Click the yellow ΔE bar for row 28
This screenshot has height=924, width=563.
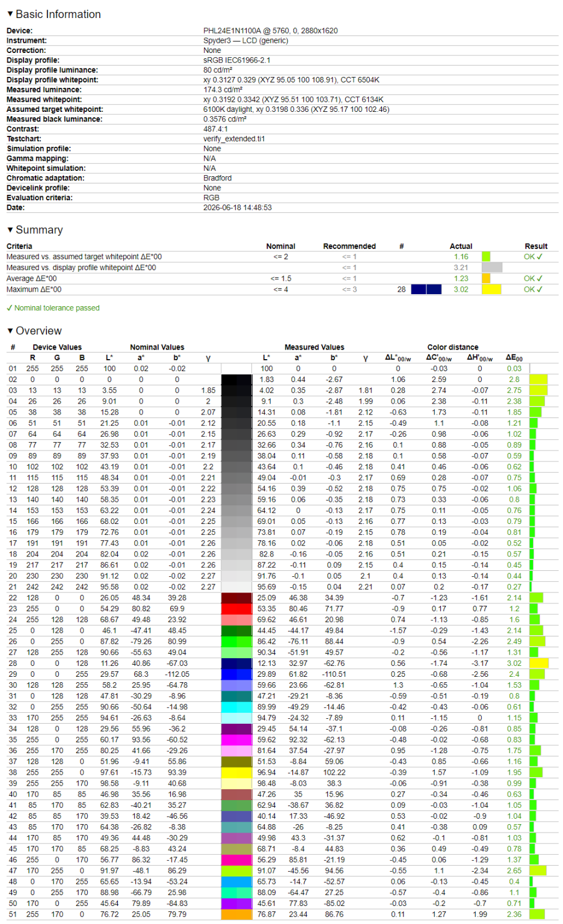(x=539, y=663)
